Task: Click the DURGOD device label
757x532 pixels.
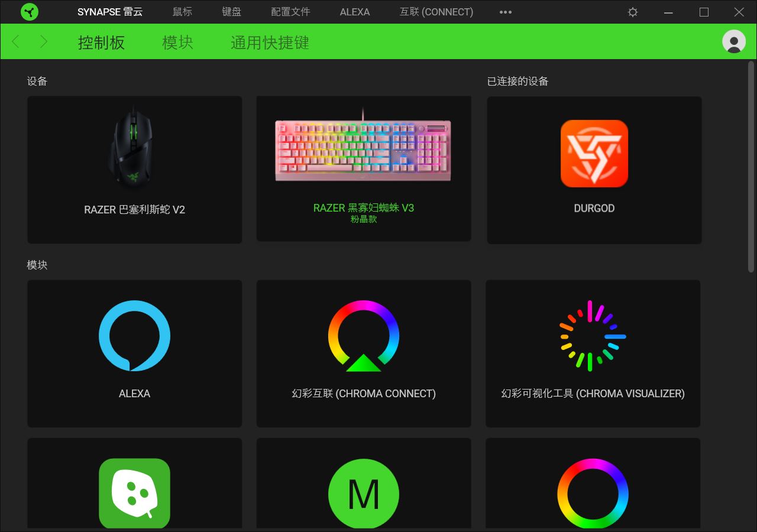Action: (x=594, y=209)
